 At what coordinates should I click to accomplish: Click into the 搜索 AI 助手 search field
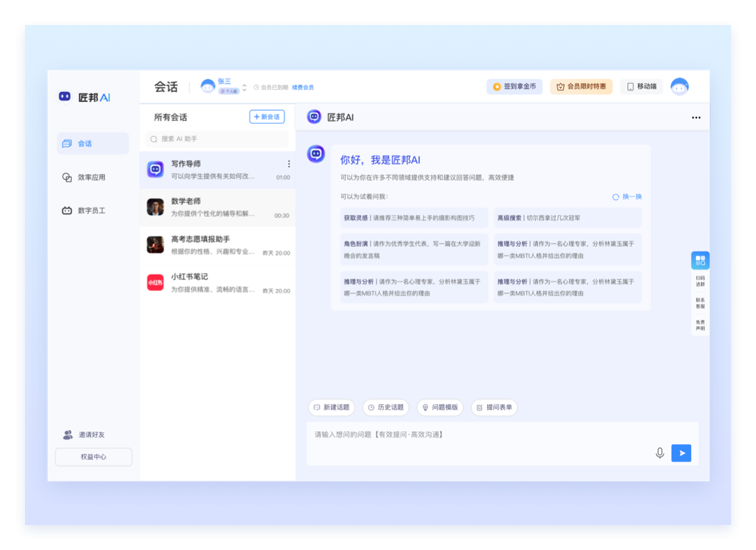[x=217, y=139]
